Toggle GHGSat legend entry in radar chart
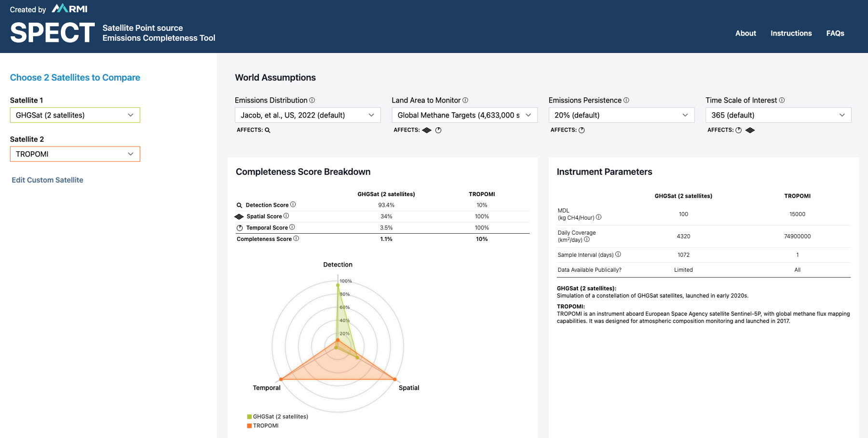 pyautogui.click(x=278, y=417)
